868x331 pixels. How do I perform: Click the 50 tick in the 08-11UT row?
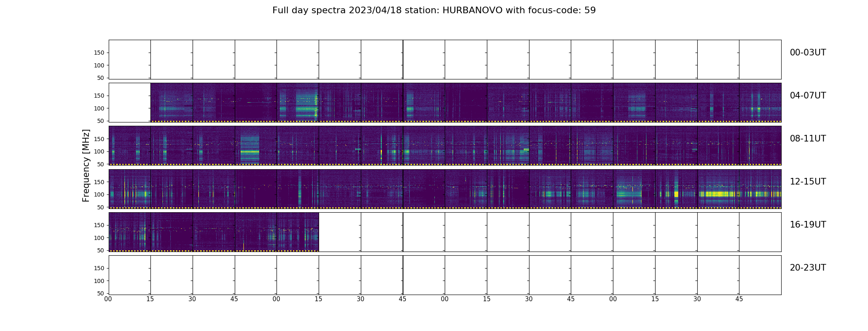pyautogui.click(x=101, y=164)
